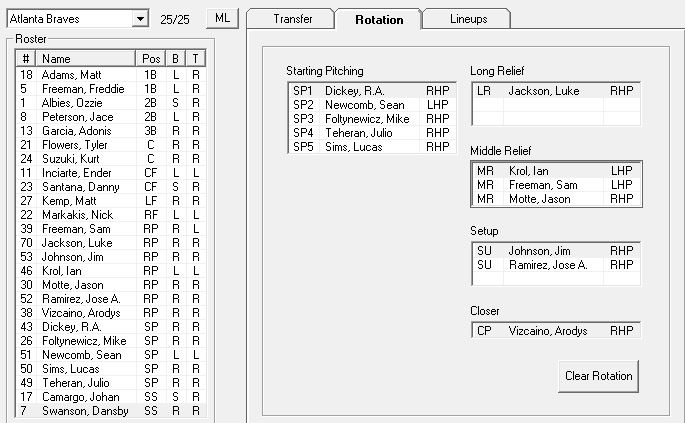Click the T column header
685x423 pixels.
(195, 59)
